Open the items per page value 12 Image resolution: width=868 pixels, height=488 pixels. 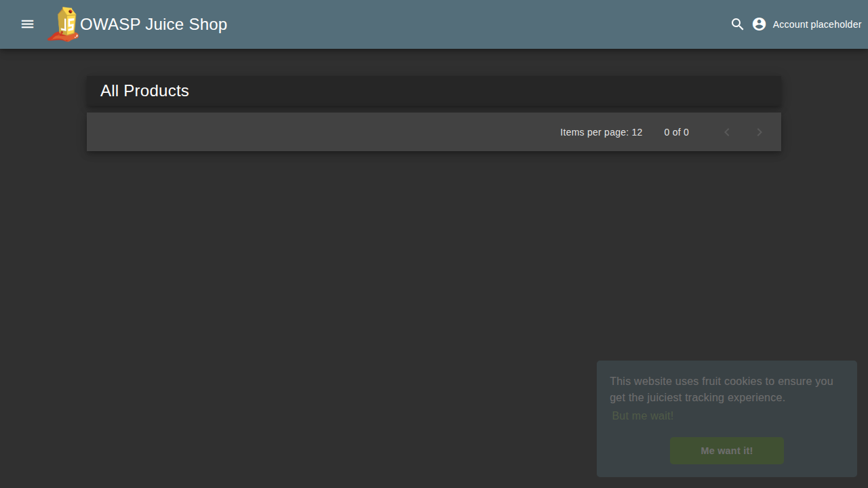pos(637,132)
